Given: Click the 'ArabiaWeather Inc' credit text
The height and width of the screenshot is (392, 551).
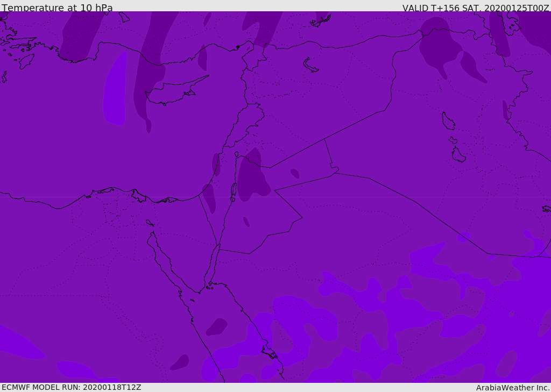Looking at the screenshot, I should point(513,388).
